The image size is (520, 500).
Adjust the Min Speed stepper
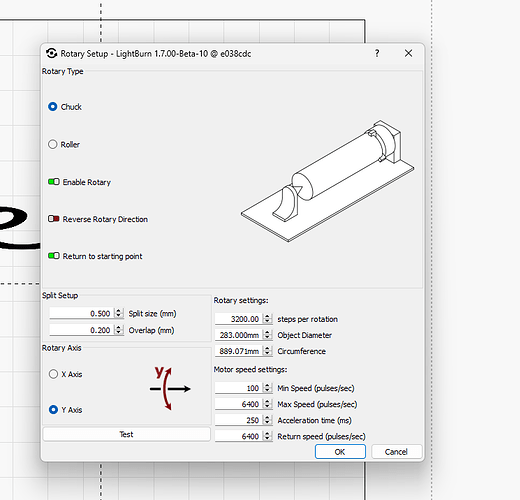tap(267, 388)
